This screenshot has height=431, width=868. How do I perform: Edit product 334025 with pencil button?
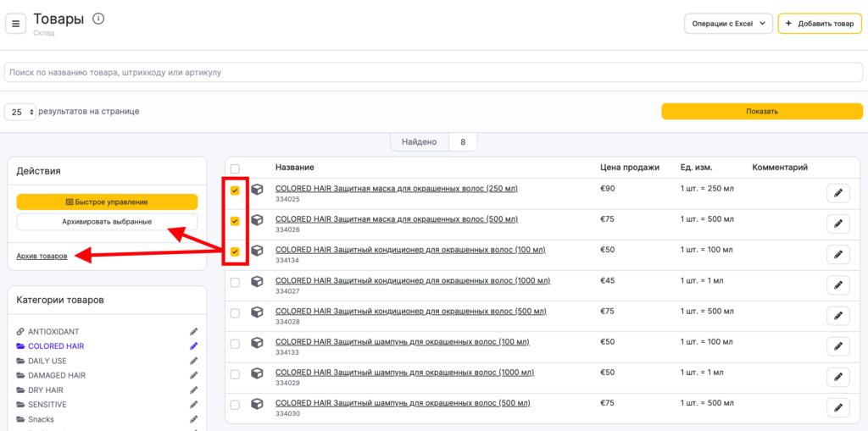(x=837, y=193)
